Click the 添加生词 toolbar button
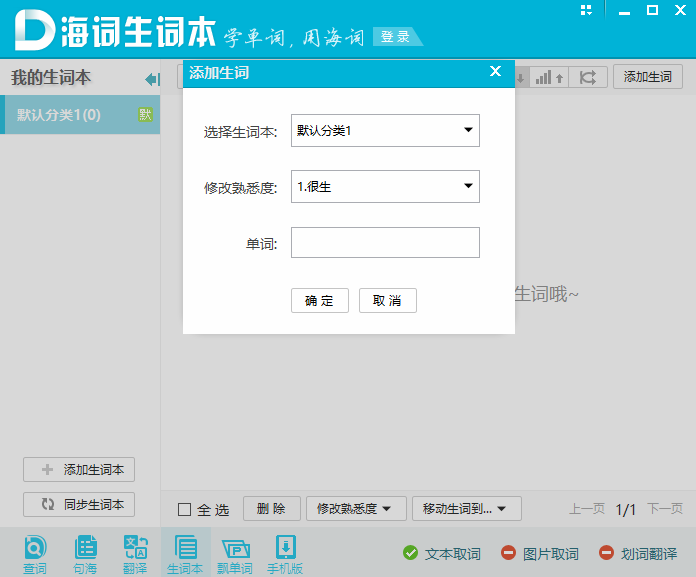This screenshot has width=696, height=577. (648, 77)
